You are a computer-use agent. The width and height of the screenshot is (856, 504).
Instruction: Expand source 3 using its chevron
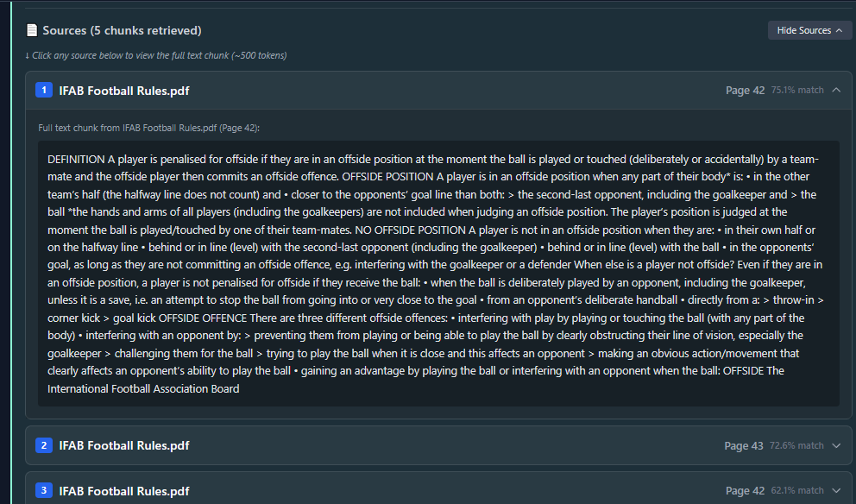click(835, 491)
